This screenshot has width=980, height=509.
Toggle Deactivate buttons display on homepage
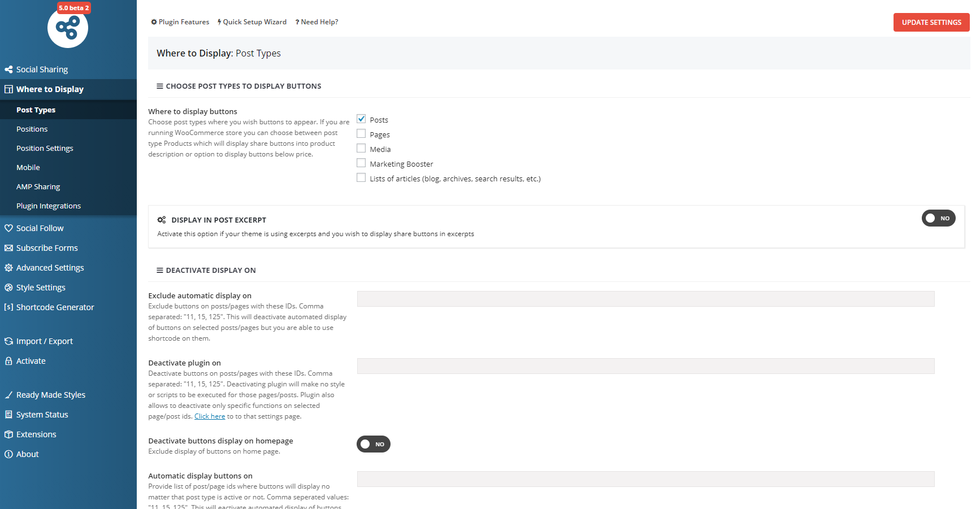373,444
